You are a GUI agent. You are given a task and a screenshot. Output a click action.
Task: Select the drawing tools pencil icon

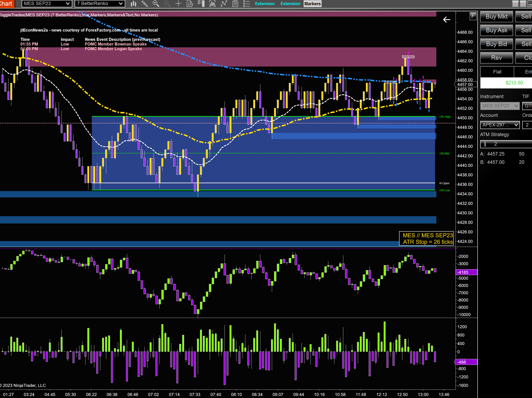pos(145,4)
